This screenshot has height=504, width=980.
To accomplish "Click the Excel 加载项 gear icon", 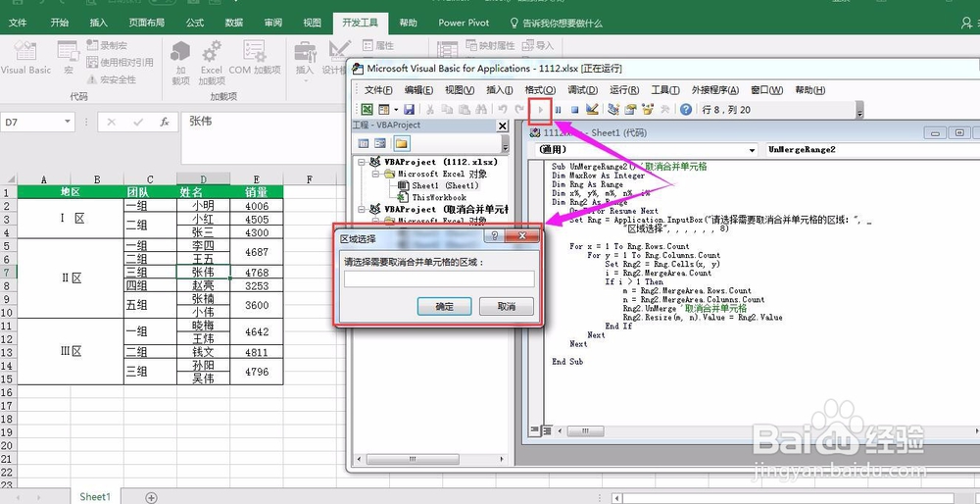I will pyautogui.click(x=212, y=63).
